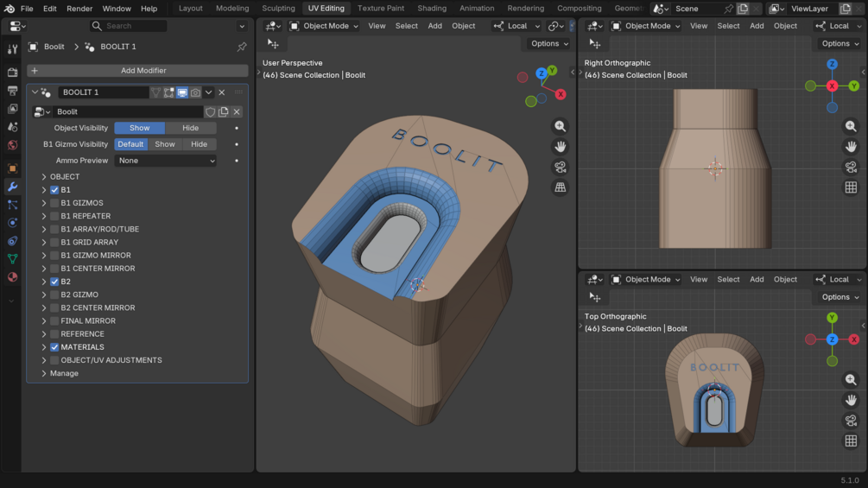Expand the REFERENCE panel

point(44,334)
